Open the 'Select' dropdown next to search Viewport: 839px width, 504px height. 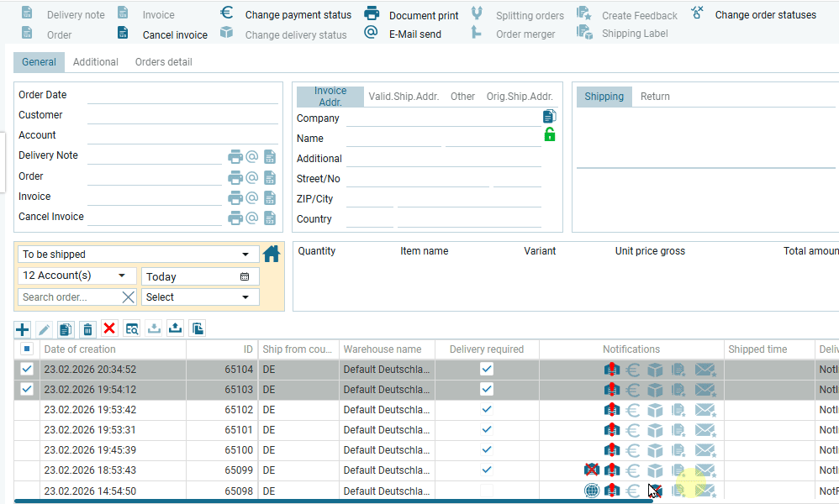[x=245, y=297]
